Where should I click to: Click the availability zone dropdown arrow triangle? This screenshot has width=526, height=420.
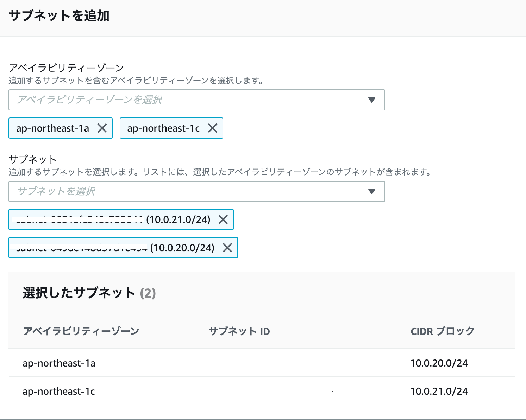(372, 100)
